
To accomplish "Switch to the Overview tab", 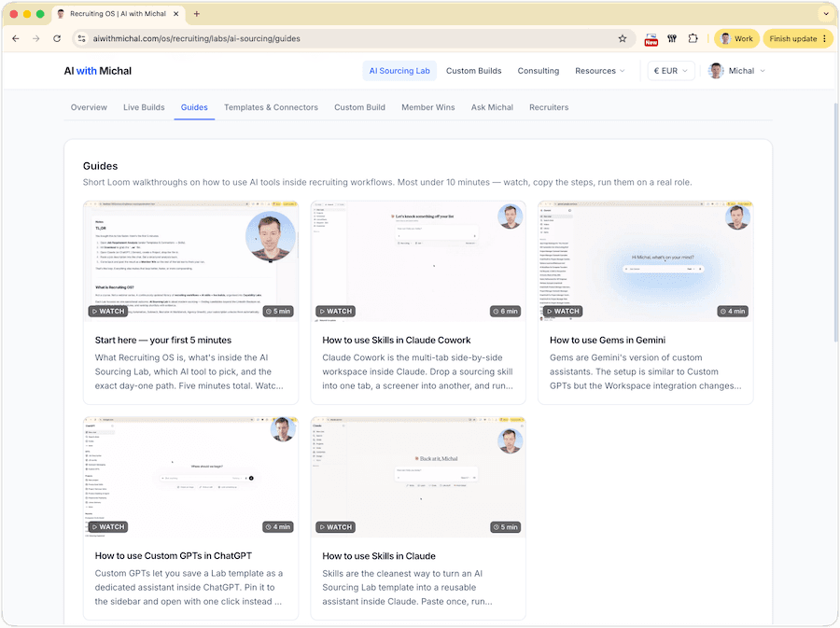I will 89,107.
